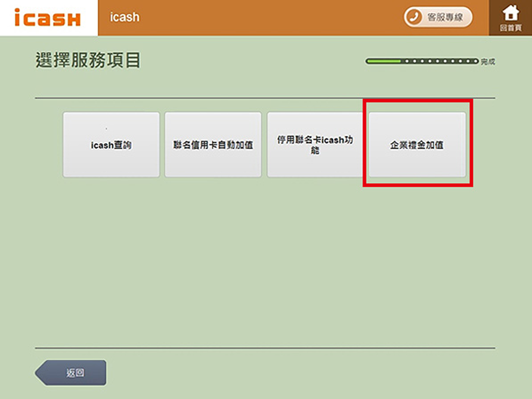This screenshot has width=532, height=399.
Task: Open the icash查詢 service
Action: click(112, 144)
